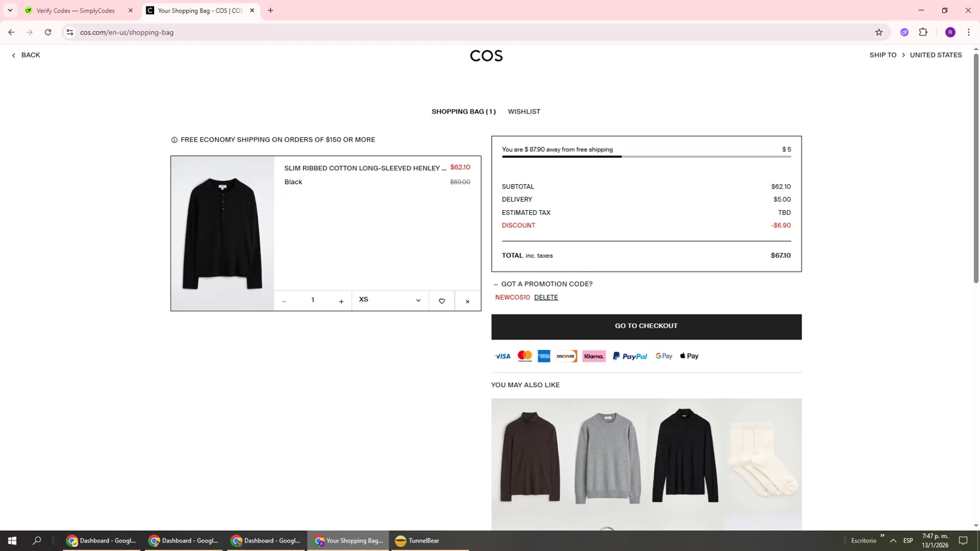This screenshot has height=551, width=980.
Task: Open the Windows Start menu
Action: pyautogui.click(x=12, y=541)
